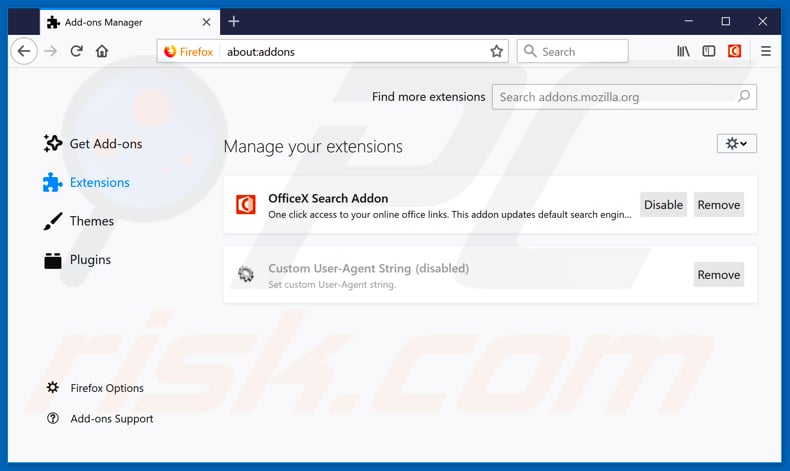This screenshot has height=471, width=790.
Task: Open Get Add-ons section
Action: (x=93, y=144)
